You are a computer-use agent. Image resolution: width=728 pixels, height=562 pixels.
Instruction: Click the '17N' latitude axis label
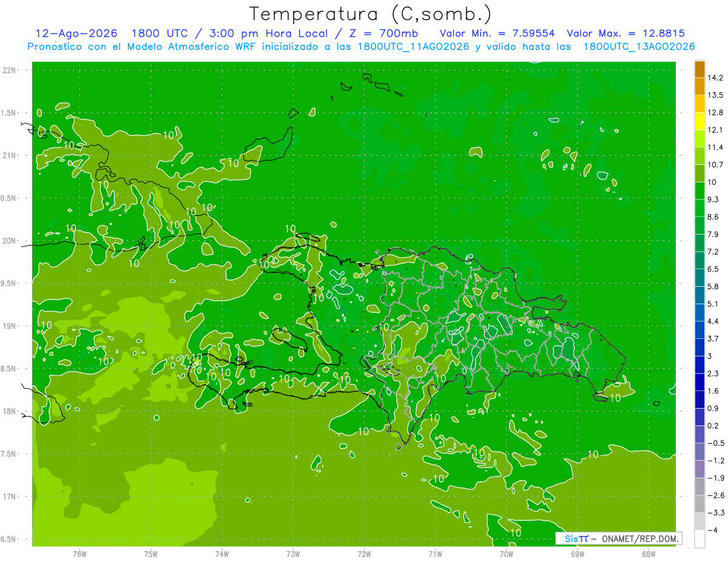pos(10,497)
